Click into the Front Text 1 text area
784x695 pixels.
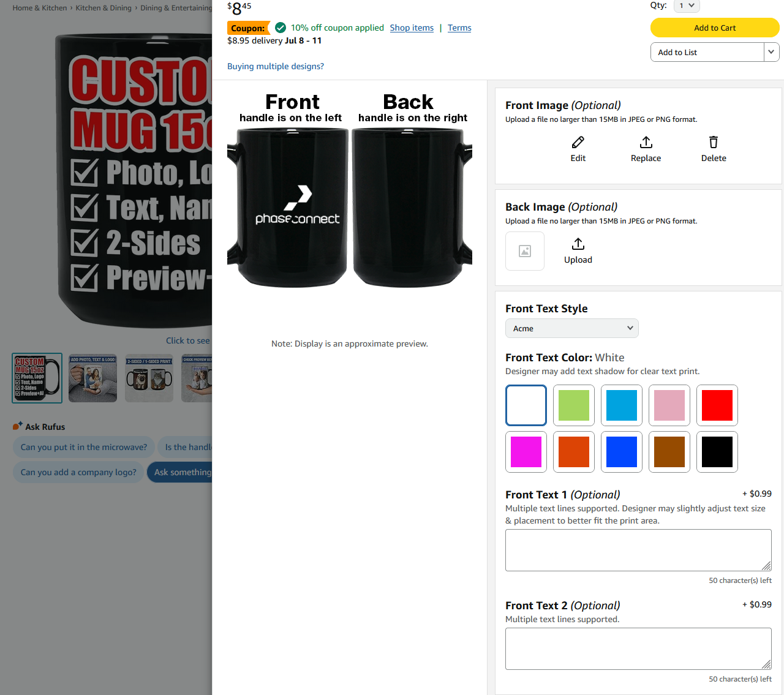(x=638, y=550)
